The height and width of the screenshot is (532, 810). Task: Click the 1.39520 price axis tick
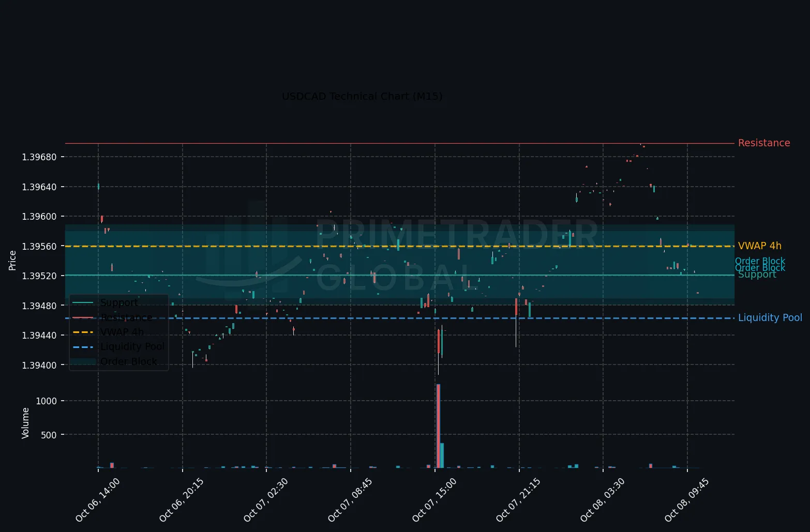tap(39, 276)
